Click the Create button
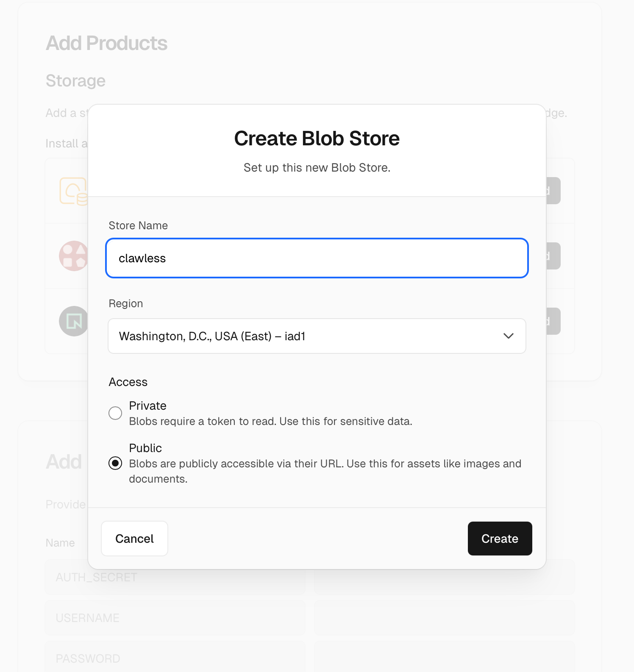634x672 pixels. (x=500, y=539)
